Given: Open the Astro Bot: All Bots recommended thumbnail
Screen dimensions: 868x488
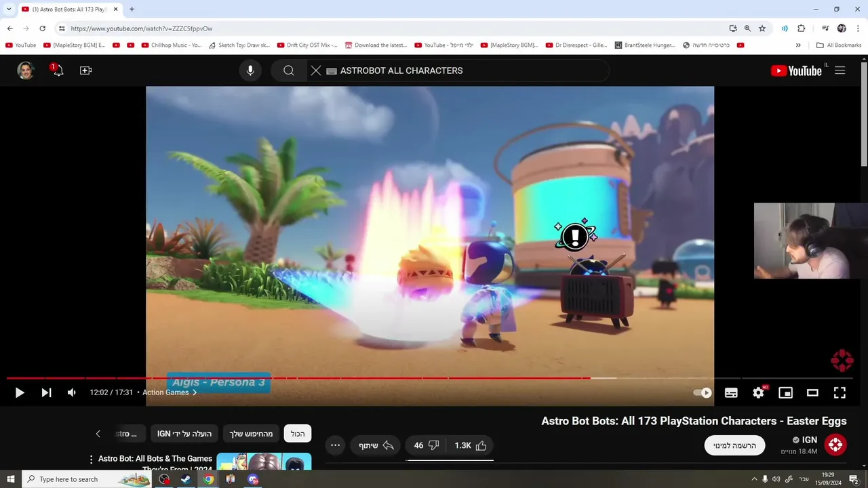Looking at the screenshot, I should [264, 462].
